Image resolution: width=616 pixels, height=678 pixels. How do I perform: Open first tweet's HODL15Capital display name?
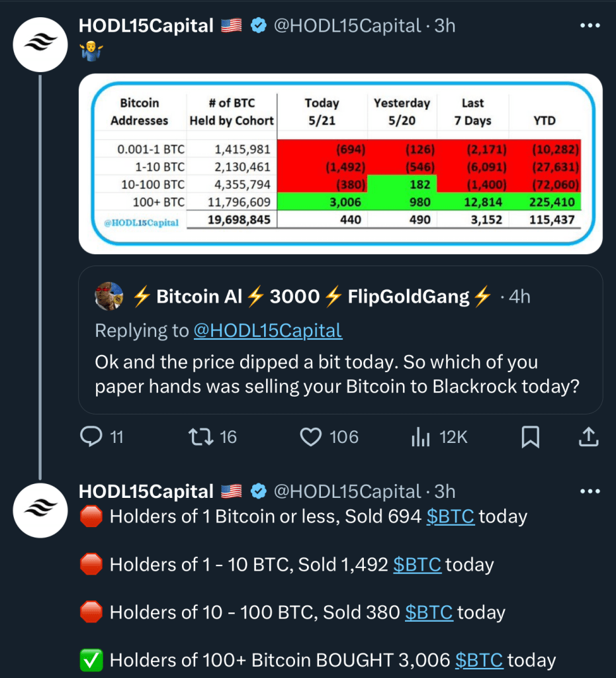[146, 26]
